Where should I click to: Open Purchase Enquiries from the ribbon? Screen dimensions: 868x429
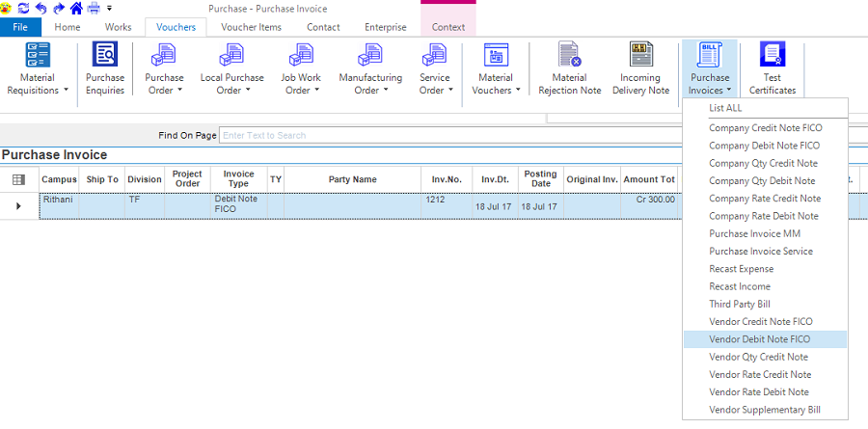(105, 68)
